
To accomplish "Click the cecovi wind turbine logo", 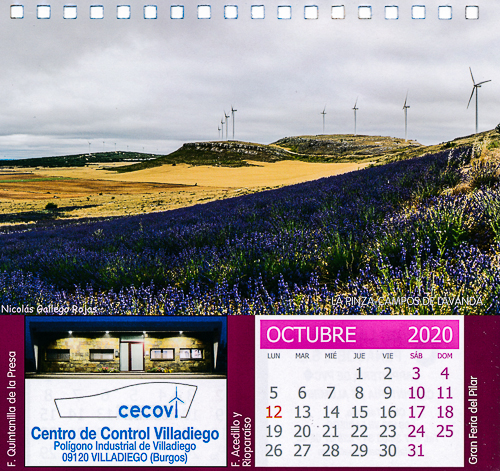I will click(x=126, y=401).
